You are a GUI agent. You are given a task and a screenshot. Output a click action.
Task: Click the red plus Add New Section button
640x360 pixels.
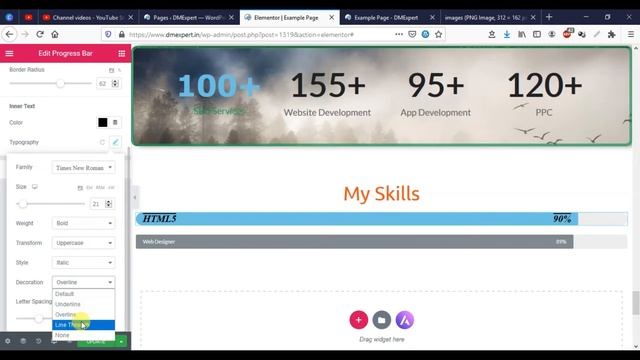pos(358,320)
